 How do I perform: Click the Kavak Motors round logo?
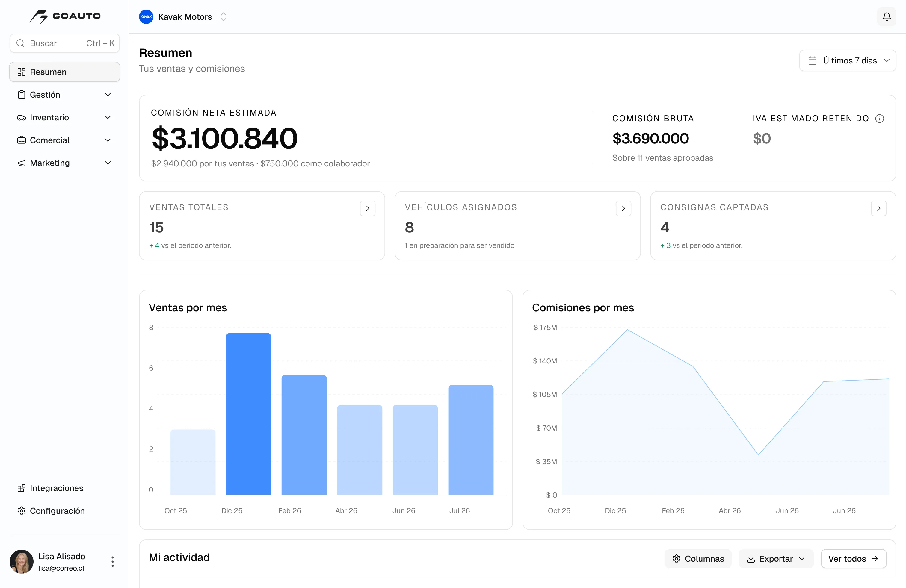146,17
